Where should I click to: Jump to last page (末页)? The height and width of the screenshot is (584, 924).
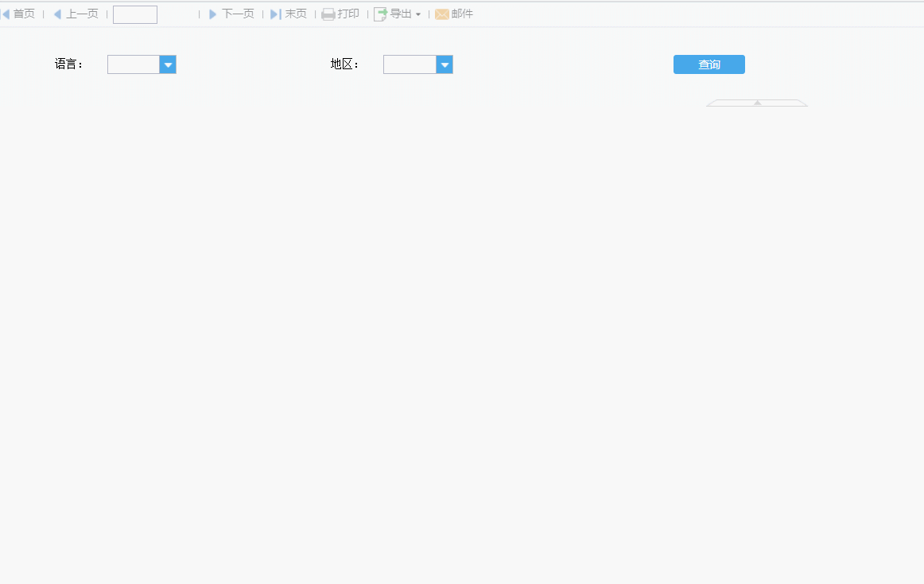pyautogui.click(x=289, y=14)
